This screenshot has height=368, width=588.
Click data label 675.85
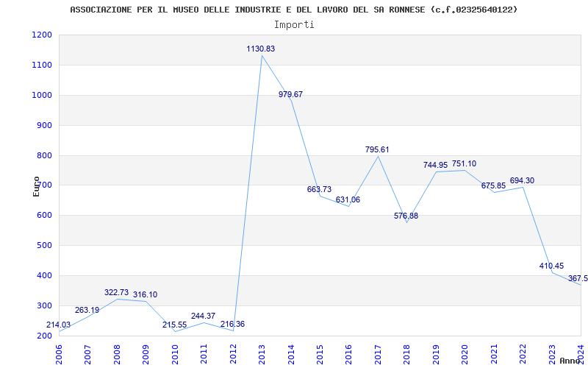(x=493, y=186)
